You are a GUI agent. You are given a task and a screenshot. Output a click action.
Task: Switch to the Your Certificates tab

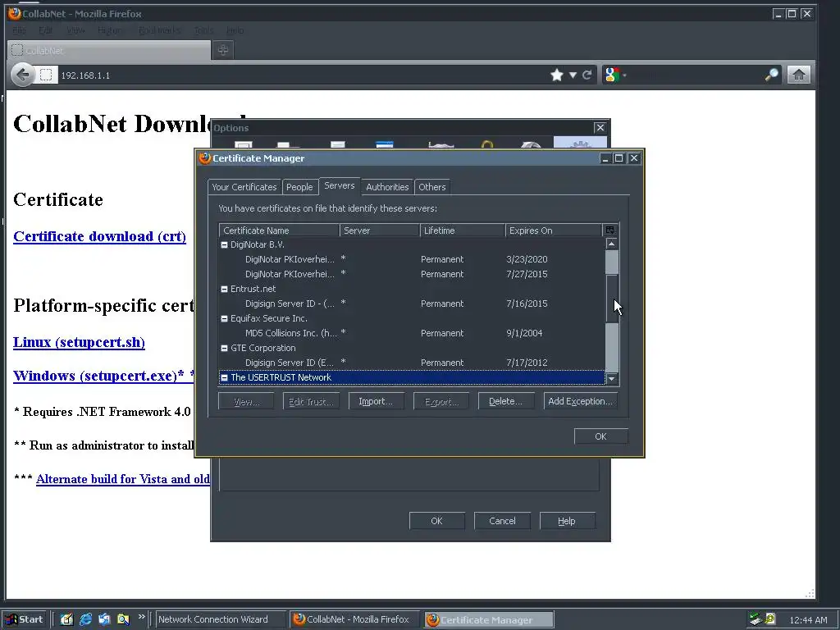point(244,187)
